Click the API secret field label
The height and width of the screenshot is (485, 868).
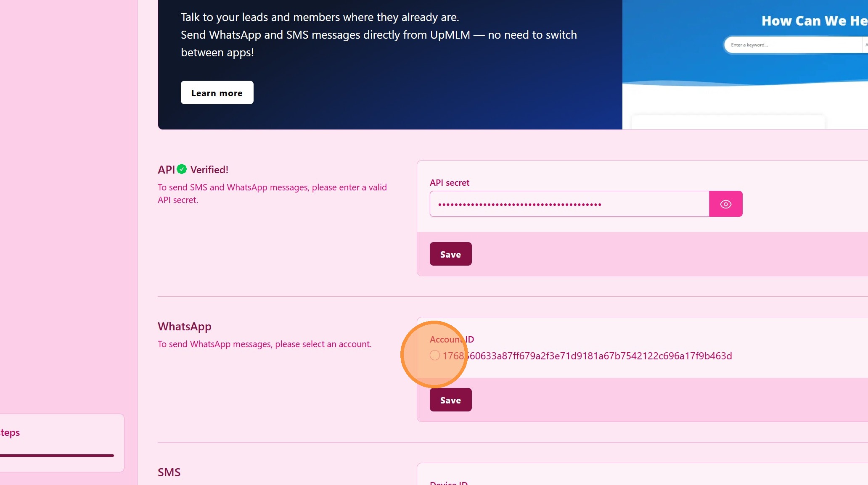(x=449, y=183)
